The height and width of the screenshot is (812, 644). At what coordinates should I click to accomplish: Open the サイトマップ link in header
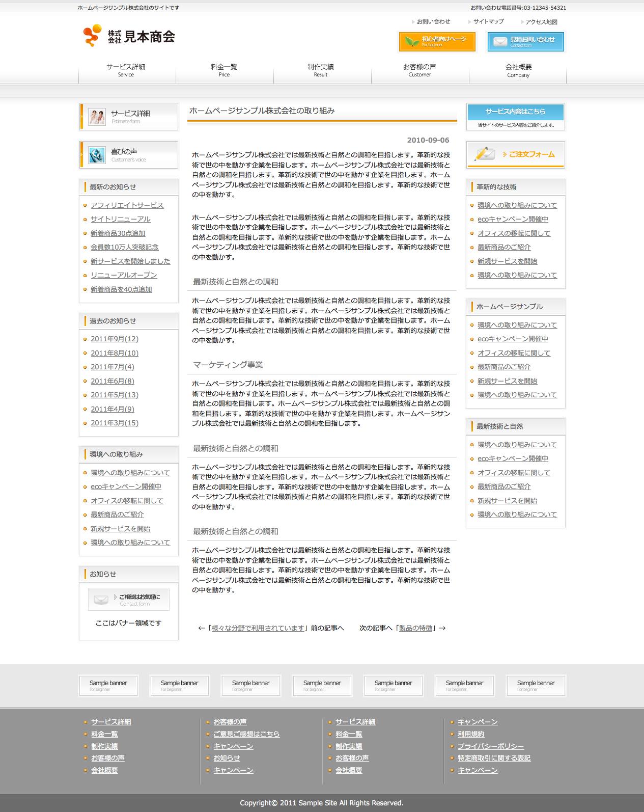pos(488,21)
